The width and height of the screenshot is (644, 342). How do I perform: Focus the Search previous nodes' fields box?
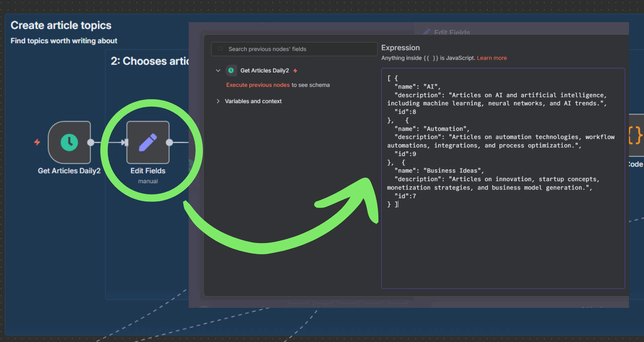[294, 49]
